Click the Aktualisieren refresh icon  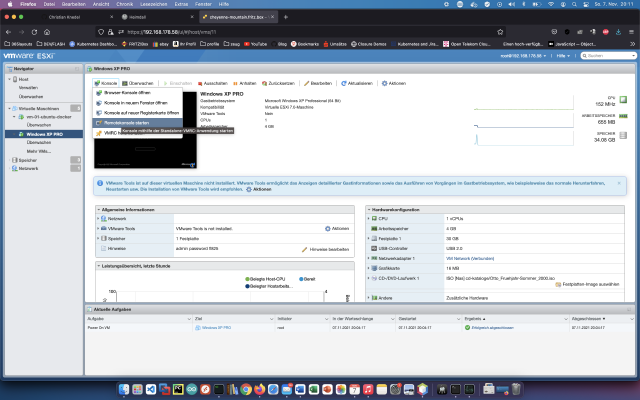click(344, 83)
